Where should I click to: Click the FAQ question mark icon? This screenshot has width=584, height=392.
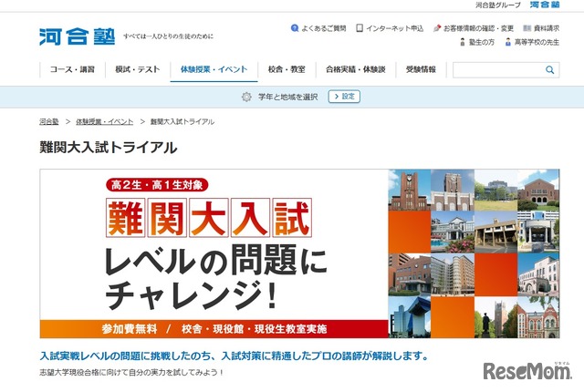(295, 28)
